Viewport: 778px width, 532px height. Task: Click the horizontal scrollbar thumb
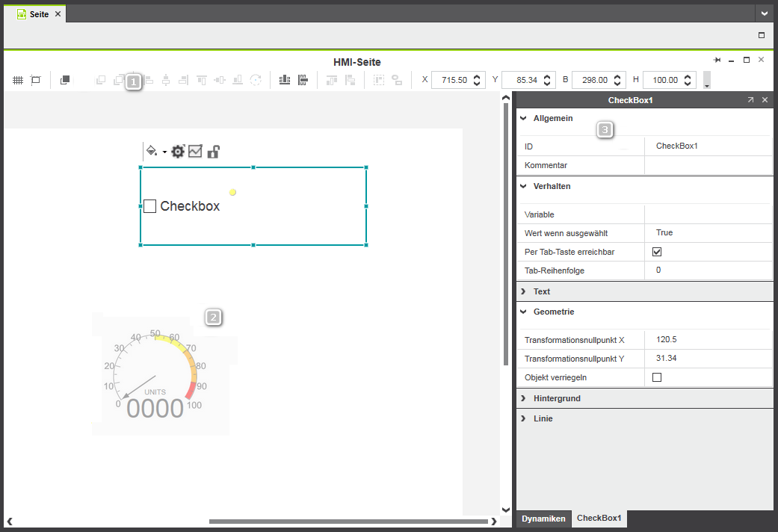pos(349,522)
